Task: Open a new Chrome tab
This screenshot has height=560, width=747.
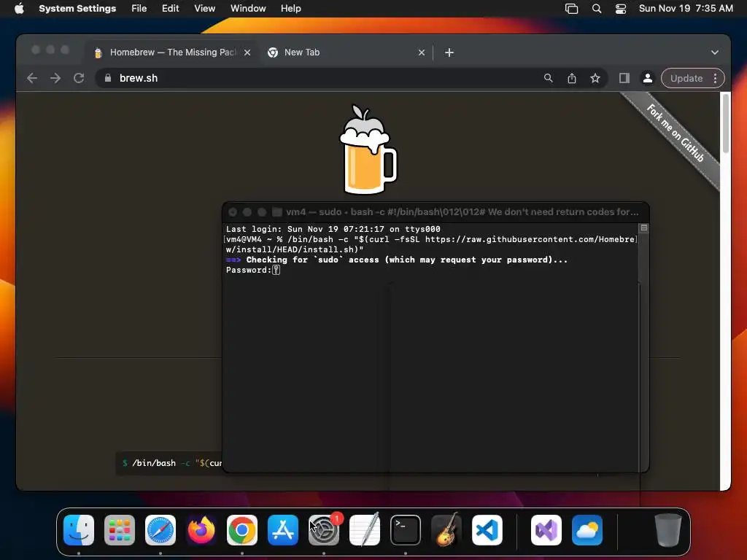Action: (449, 52)
